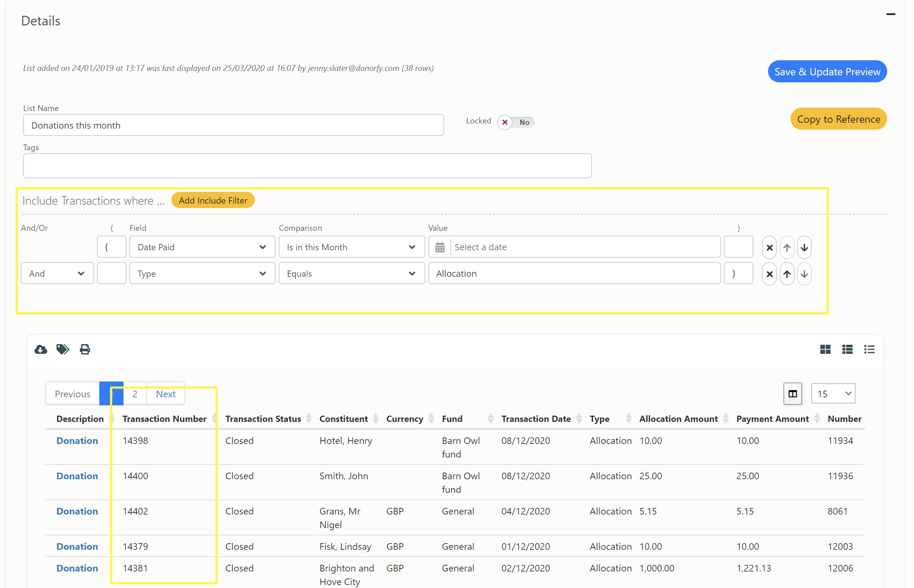Open the column chooser icon button
This screenshot has width=914, height=588.
[x=793, y=394]
